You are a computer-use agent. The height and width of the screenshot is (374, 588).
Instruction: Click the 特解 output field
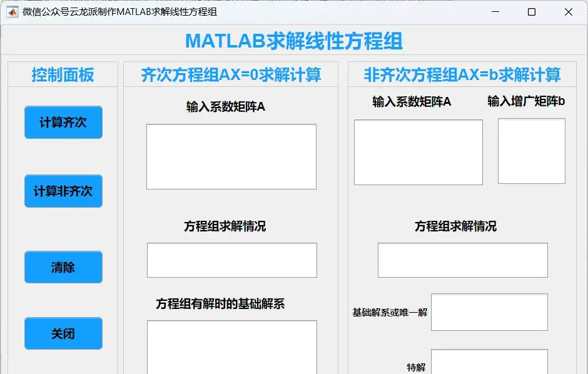tap(489, 361)
